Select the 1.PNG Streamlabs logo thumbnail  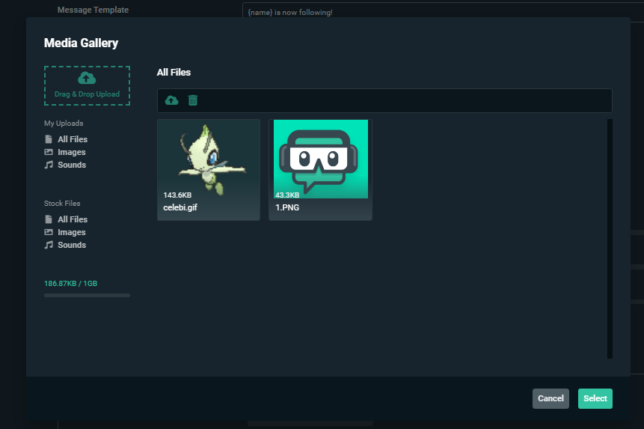point(320,170)
